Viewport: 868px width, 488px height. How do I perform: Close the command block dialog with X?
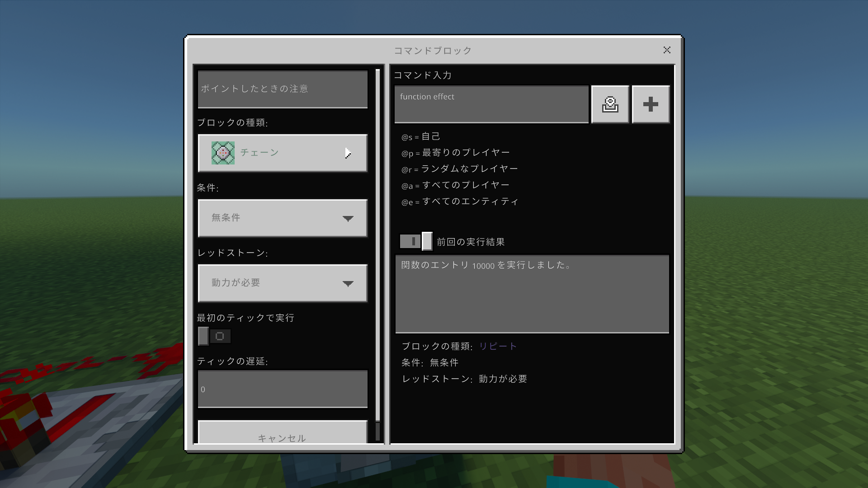tap(667, 50)
